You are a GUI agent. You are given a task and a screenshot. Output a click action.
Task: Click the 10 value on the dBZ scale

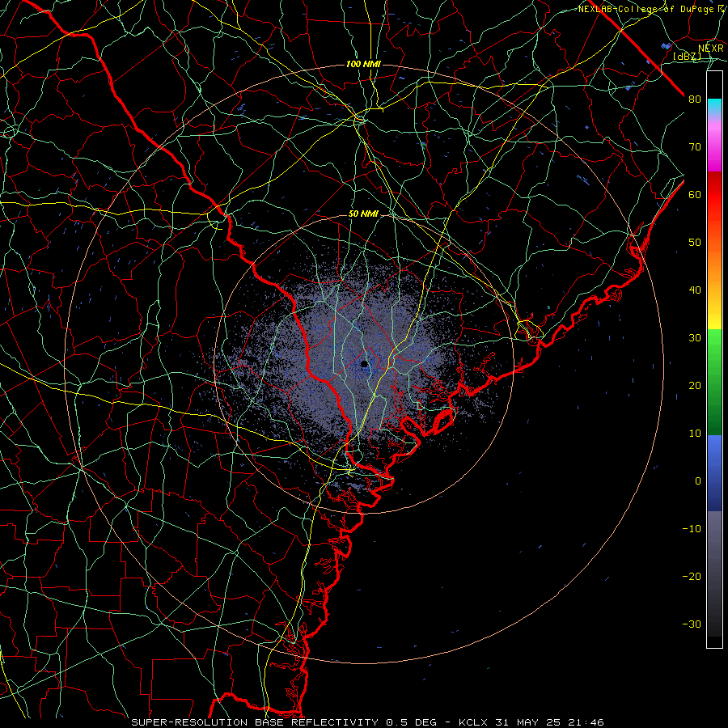(695, 434)
